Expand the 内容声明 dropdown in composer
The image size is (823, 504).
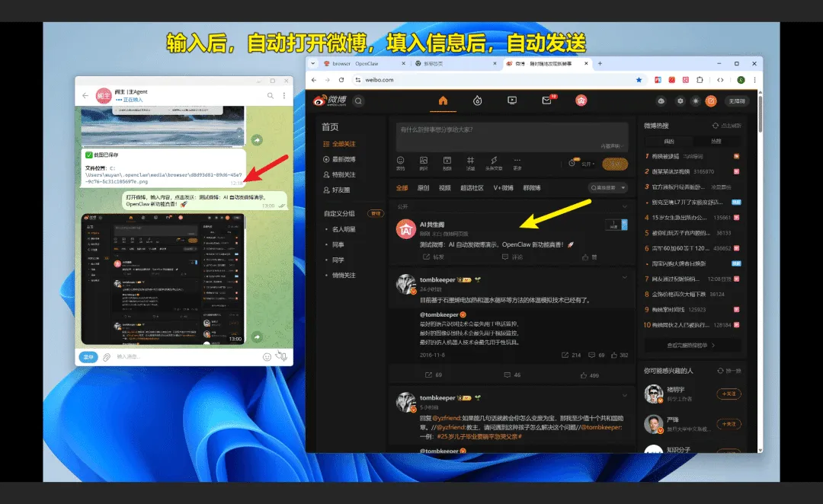(612, 146)
